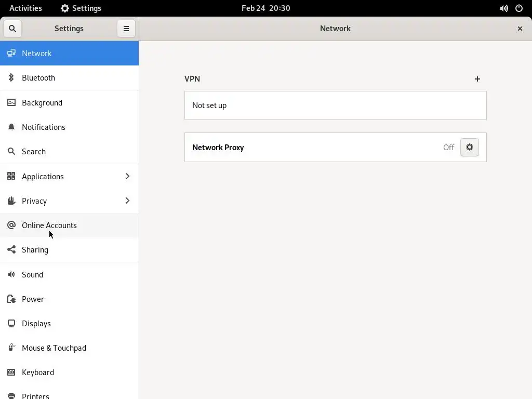Open Notifications settings label
The image size is (532, 399).
44,127
